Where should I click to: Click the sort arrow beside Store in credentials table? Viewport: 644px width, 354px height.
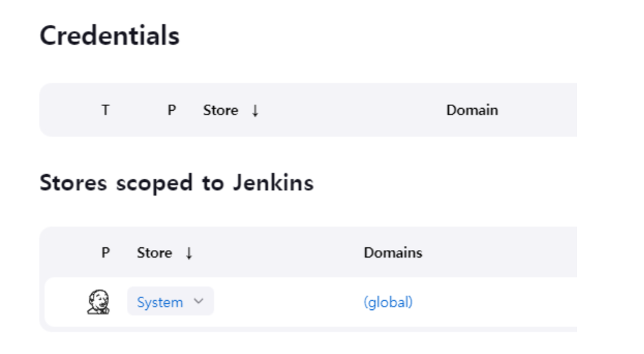[255, 110]
